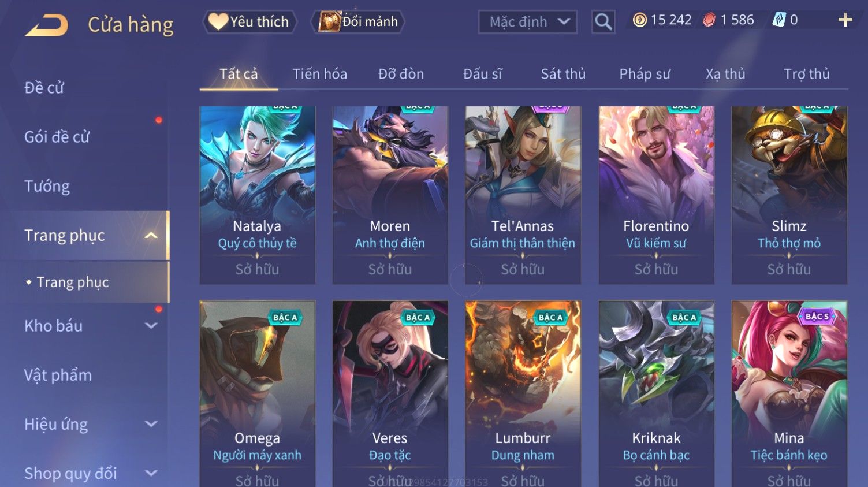Image resolution: width=868 pixels, height=487 pixels.
Task: Open the search magnifier icon
Action: tap(603, 22)
